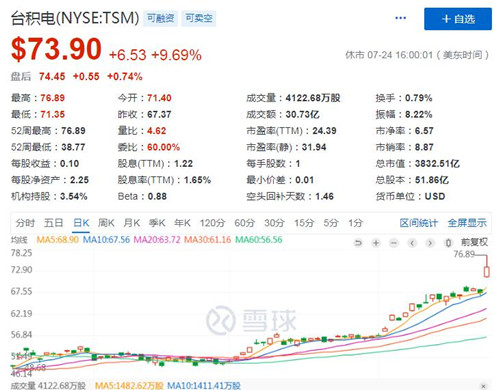Click the stock title 台积电(NYSE:TSM)
Viewport: 500px width, 390px height.
(x=75, y=18)
